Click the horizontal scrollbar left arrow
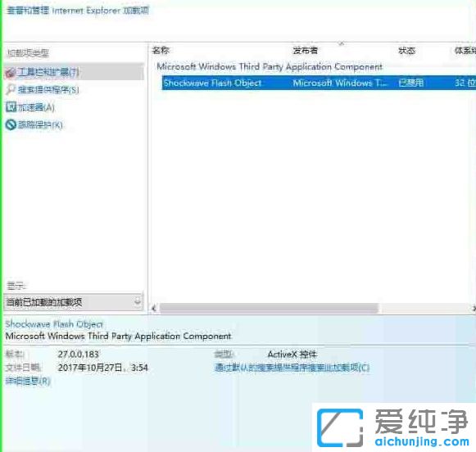The image size is (476, 452). click(x=154, y=309)
